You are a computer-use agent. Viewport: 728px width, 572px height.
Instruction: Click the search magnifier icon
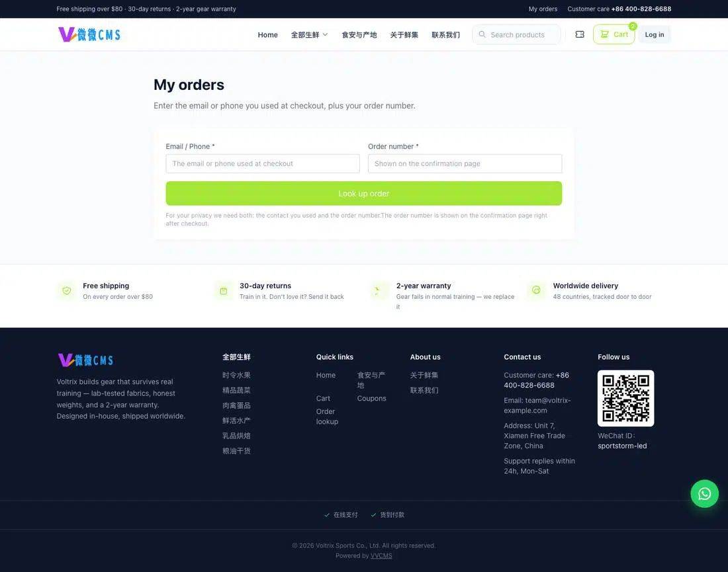click(482, 34)
